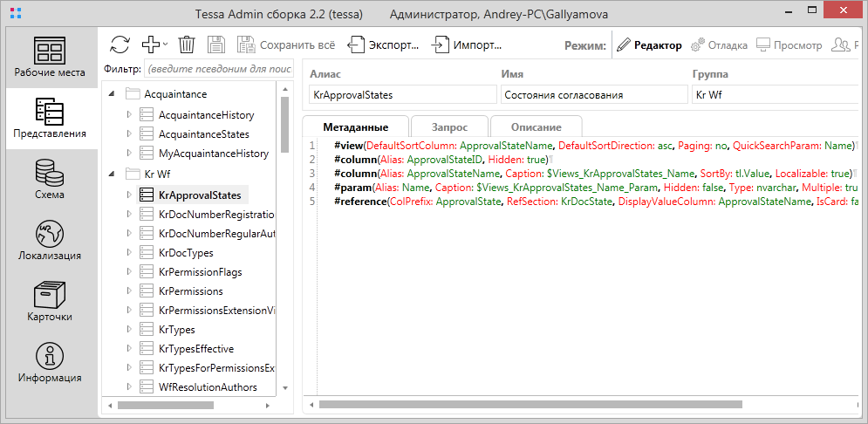
Task: Open the add new item plus button
Action: click(x=154, y=44)
